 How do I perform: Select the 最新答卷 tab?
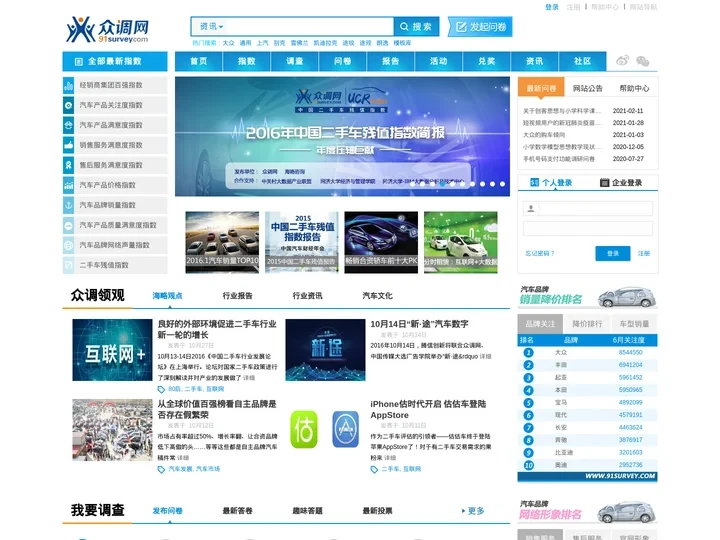tap(237, 511)
